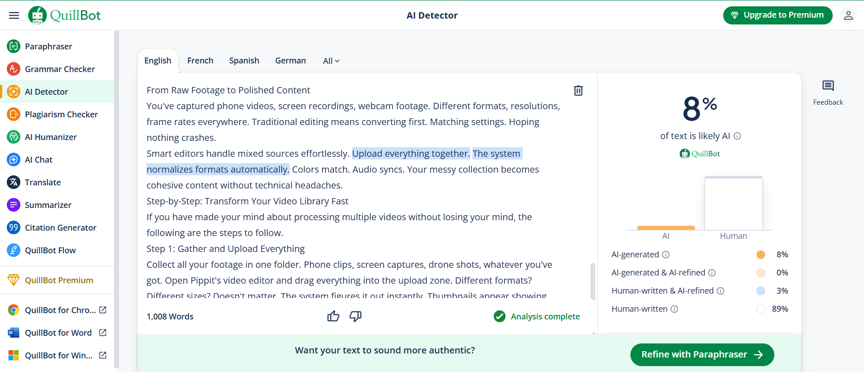Click the AI Humanizer sidebar icon

click(14, 137)
